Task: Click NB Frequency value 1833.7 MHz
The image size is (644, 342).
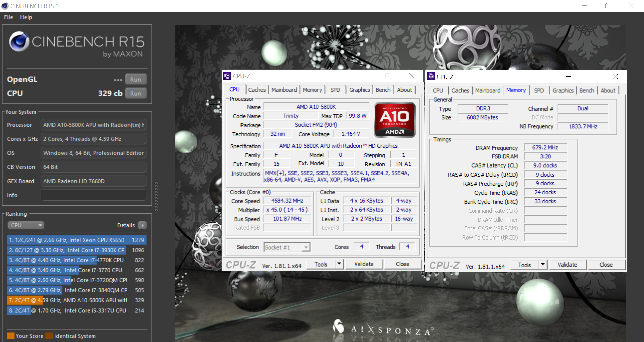Action: [x=583, y=126]
